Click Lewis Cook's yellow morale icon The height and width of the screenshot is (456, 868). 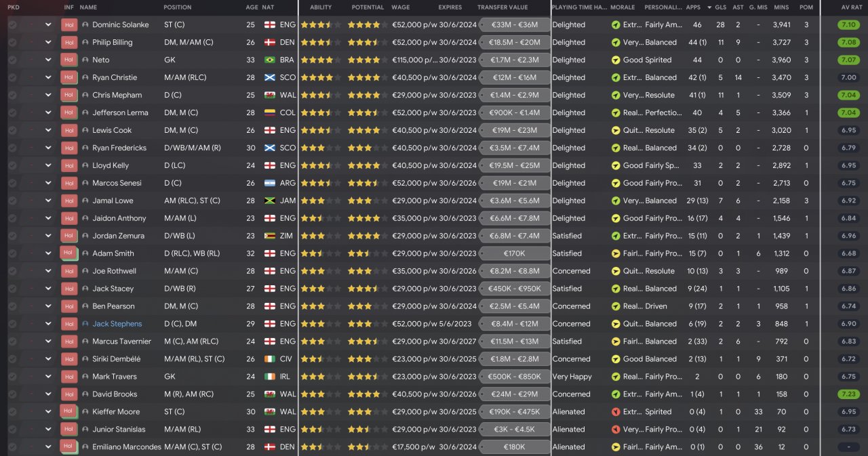pos(615,131)
